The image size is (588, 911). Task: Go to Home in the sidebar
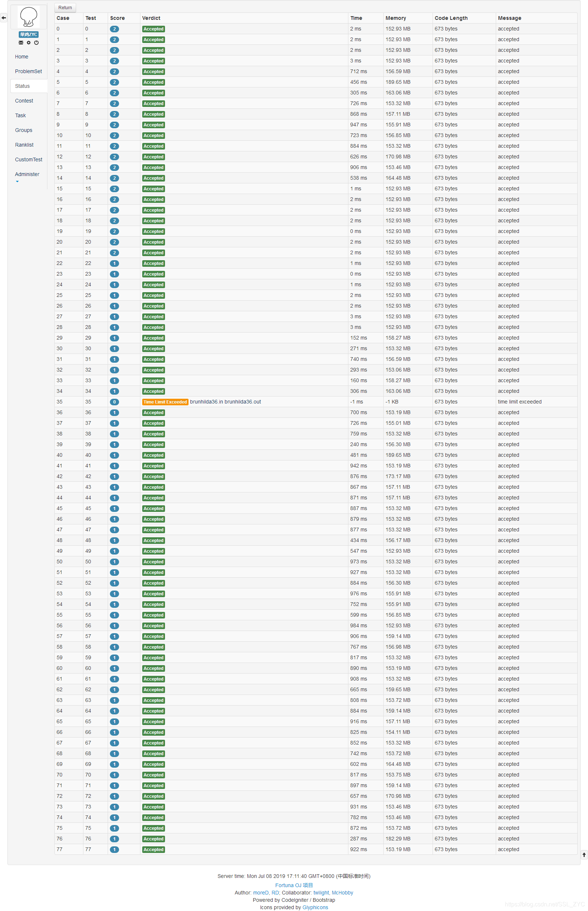click(22, 57)
